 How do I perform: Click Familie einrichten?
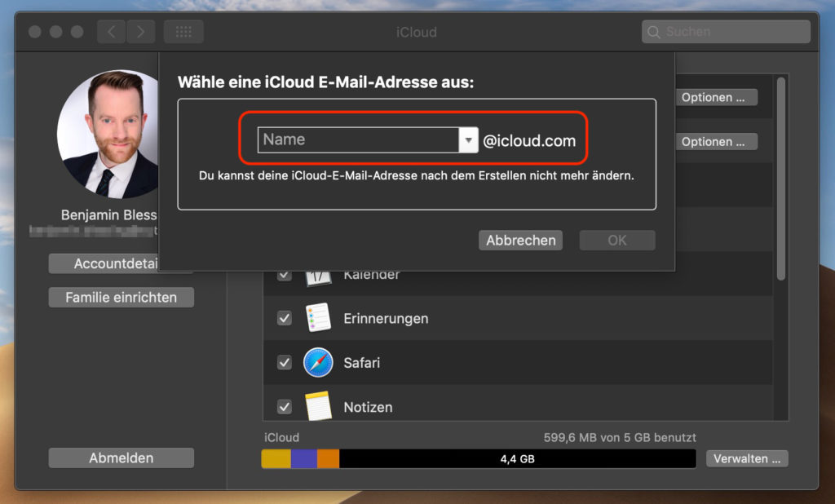click(x=121, y=298)
